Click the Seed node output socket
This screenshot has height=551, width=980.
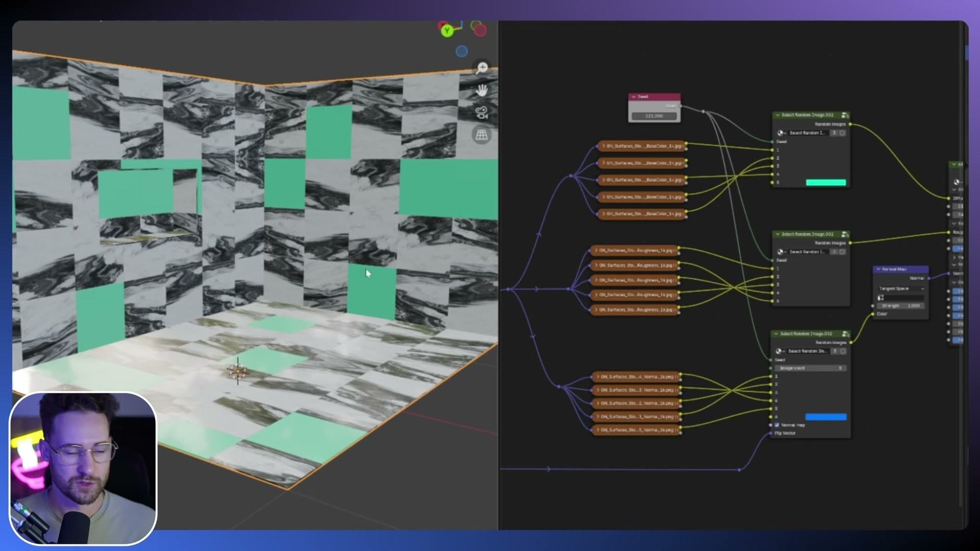(680, 106)
